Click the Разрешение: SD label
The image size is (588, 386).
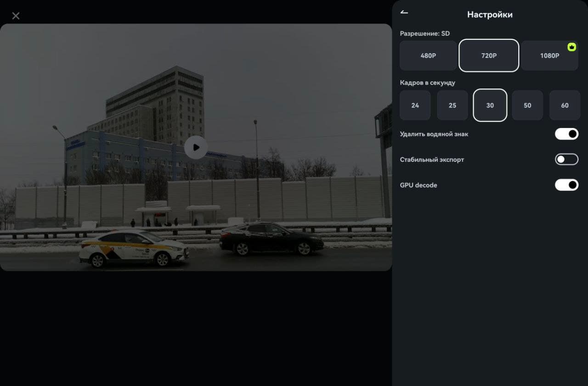tap(425, 34)
